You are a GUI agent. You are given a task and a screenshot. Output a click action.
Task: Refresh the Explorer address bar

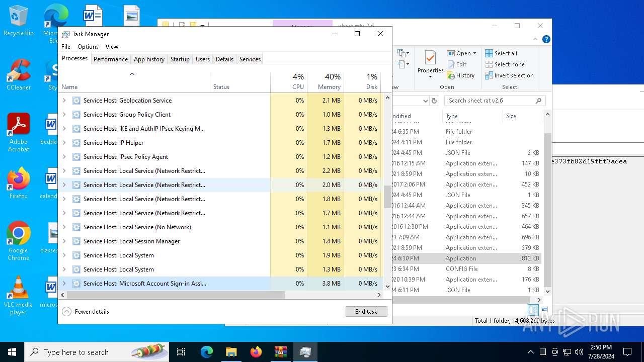[434, 101]
